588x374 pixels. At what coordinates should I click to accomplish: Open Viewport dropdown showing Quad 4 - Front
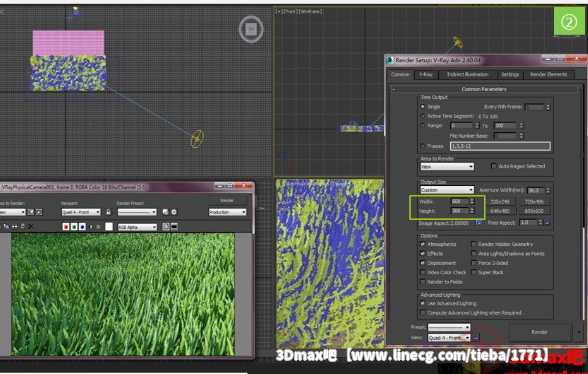(81, 212)
